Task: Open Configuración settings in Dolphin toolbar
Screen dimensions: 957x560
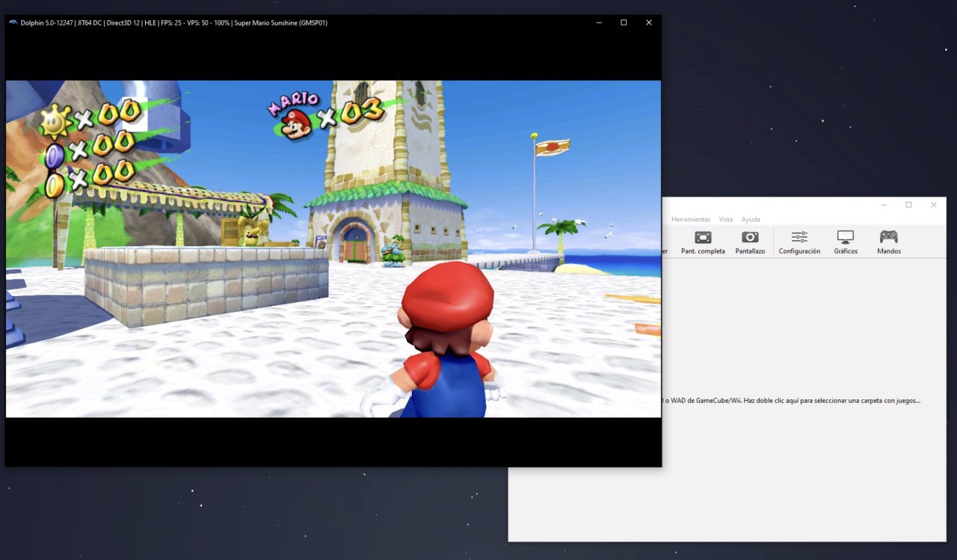Action: pyautogui.click(x=799, y=243)
